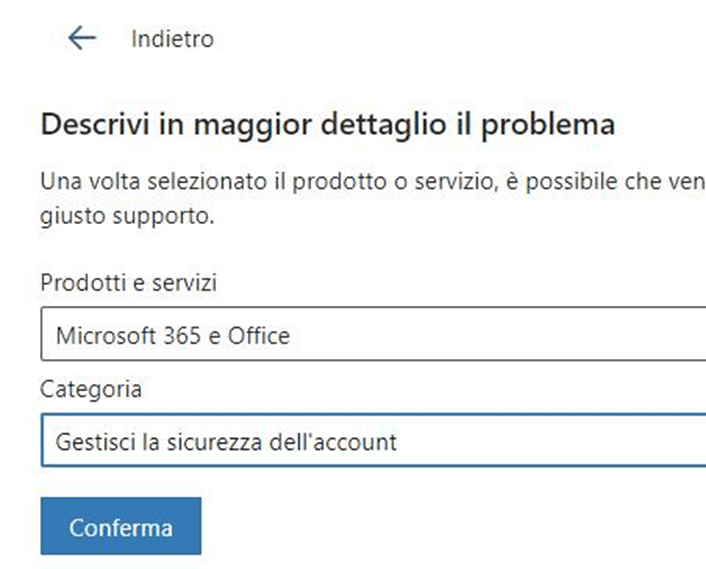Click the word Microsoft in the products field
Screen dimensions: 706x569
106,336
